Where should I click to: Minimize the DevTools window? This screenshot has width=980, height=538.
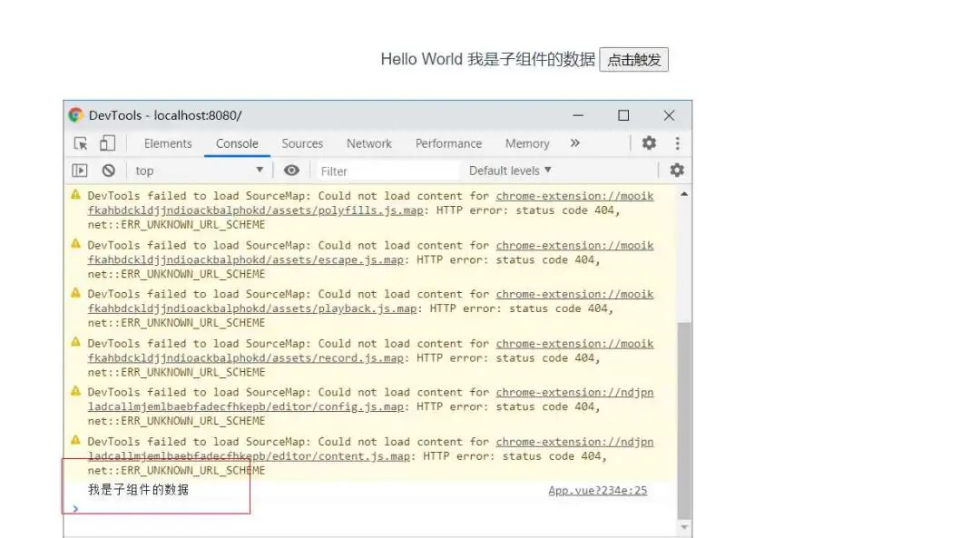click(x=578, y=115)
